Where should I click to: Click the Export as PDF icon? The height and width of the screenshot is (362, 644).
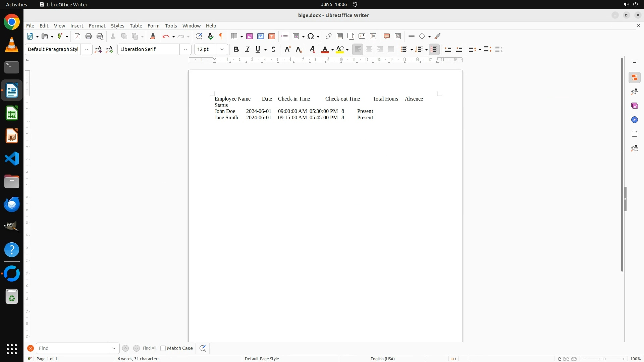tap(77, 36)
